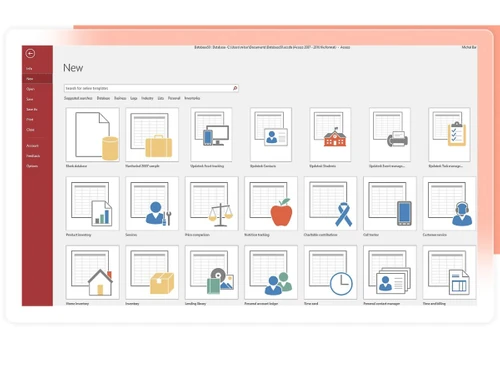Select Home inventory template with house icon

click(92, 272)
